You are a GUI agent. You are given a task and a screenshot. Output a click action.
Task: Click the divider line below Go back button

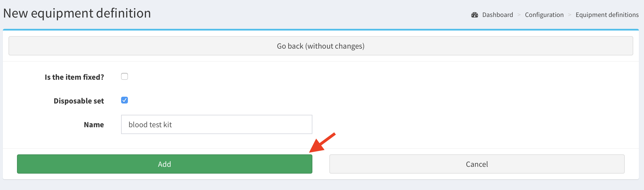pyautogui.click(x=321, y=61)
